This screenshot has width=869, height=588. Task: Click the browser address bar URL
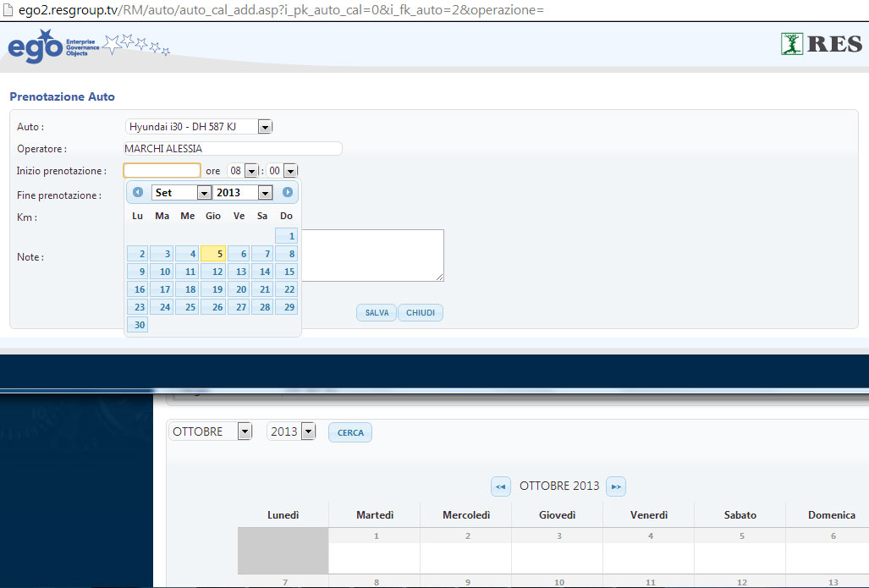pos(281,10)
